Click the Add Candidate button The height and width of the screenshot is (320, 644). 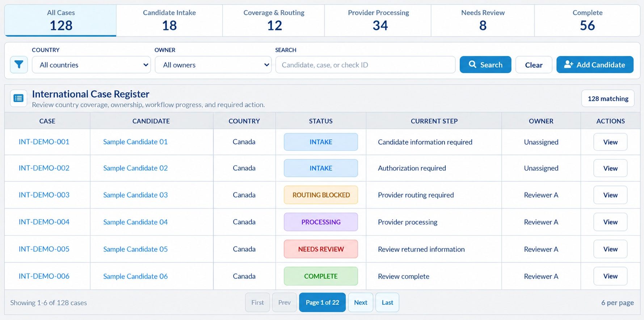(x=595, y=65)
